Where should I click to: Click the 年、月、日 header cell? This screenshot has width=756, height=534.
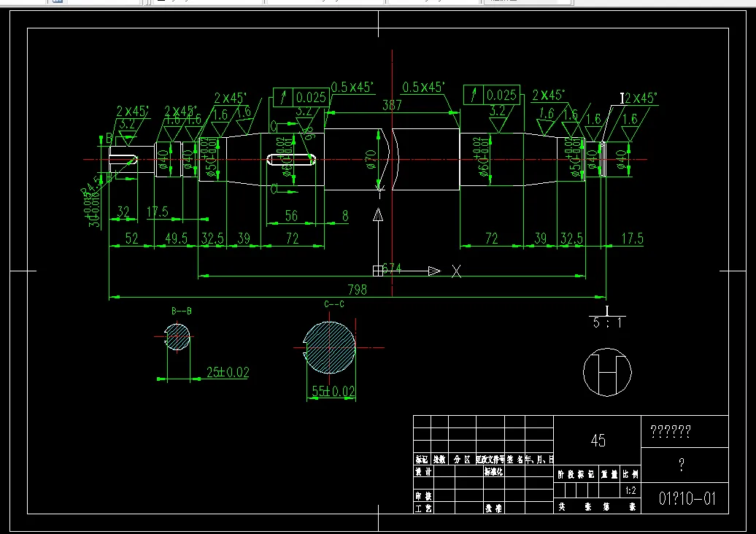[x=539, y=460]
